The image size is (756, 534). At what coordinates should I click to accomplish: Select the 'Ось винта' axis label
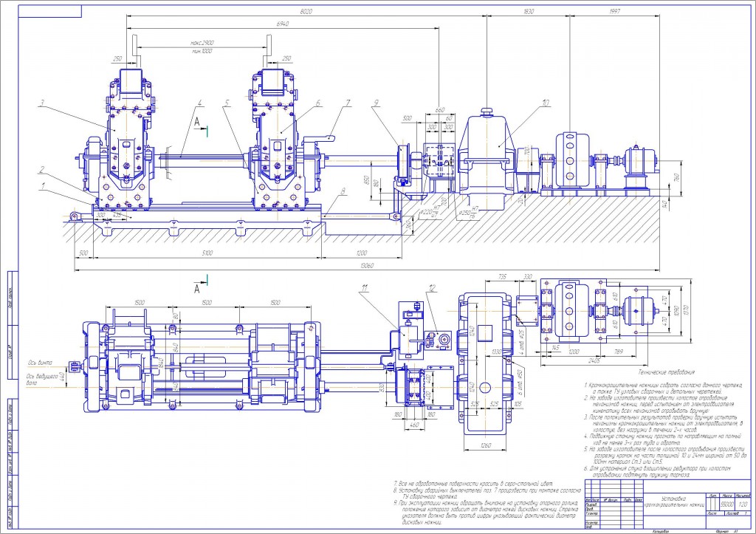click(x=41, y=362)
